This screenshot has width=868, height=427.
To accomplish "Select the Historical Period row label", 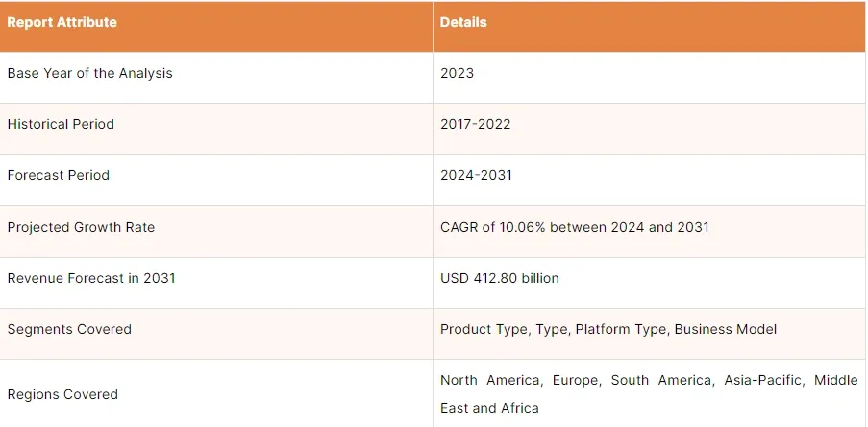I will point(61,124).
